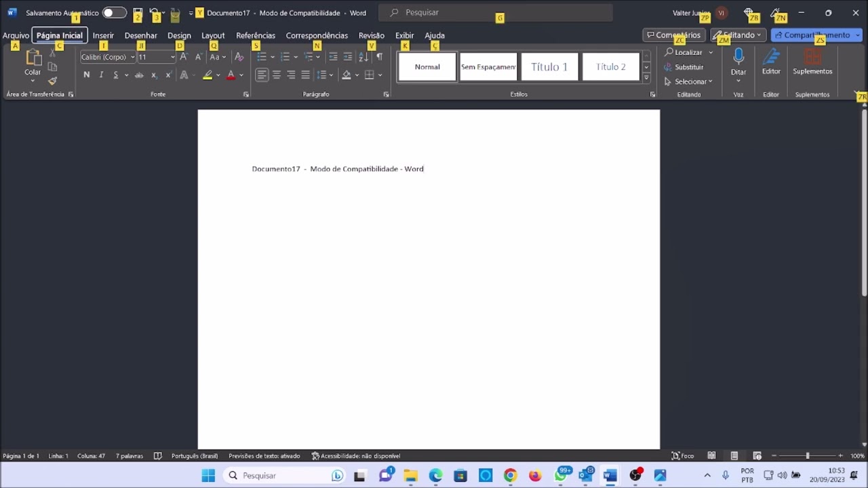
Task: Toggle underline S button
Action: click(x=116, y=75)
